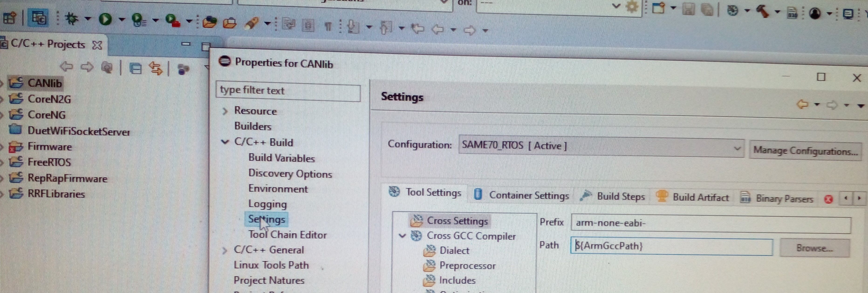Select Dialect under Cross GCC Compiler
The image size is (868, 293).
point(454,251)
